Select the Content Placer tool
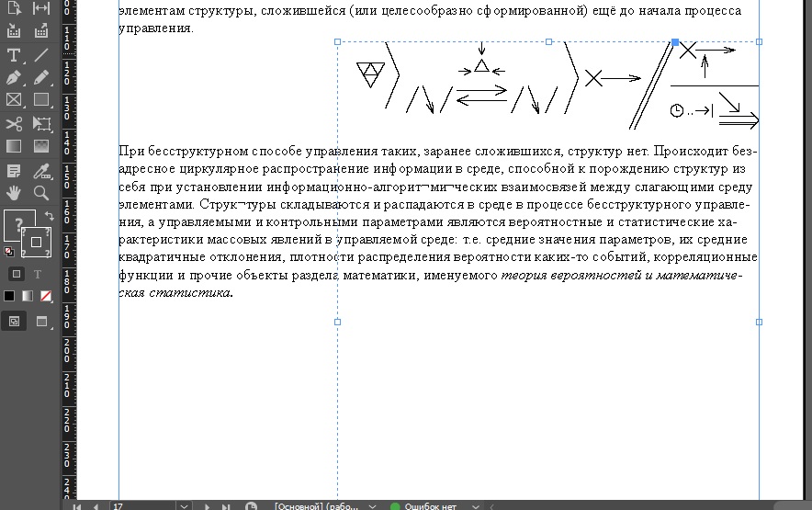812x510 pixels. [x=41, y=31]
